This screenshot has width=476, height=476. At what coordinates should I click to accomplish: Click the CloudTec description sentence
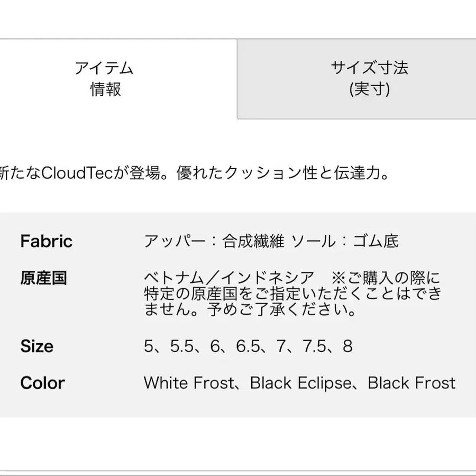194,172
